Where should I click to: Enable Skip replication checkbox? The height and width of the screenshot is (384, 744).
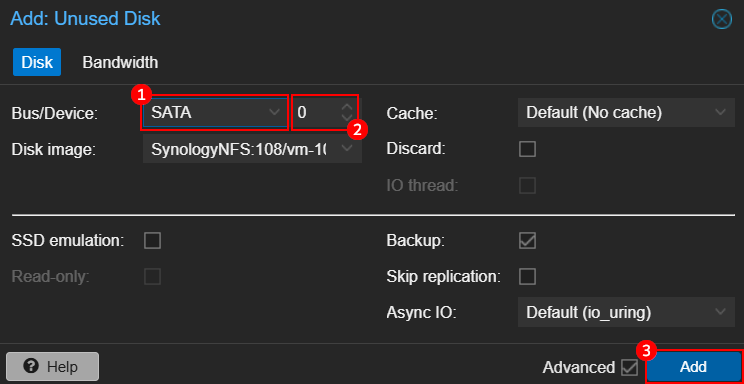527,276
